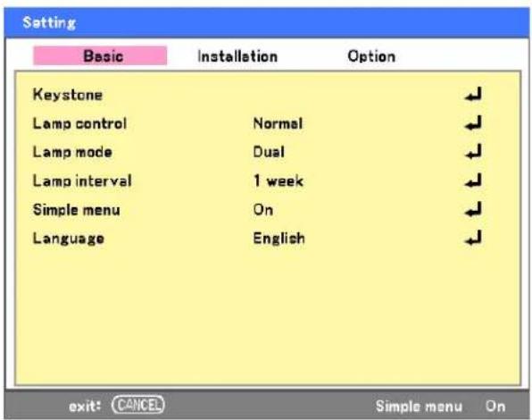Click the enter arrow icon for Lamp mode
This screenshot has width=532, height=420.
(x=473, y=152)
